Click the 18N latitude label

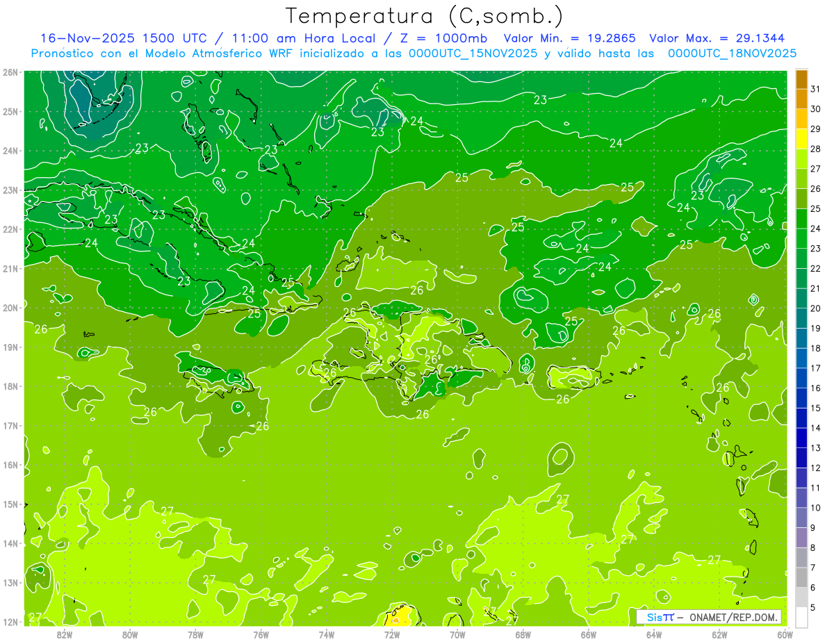click(10, 386)
